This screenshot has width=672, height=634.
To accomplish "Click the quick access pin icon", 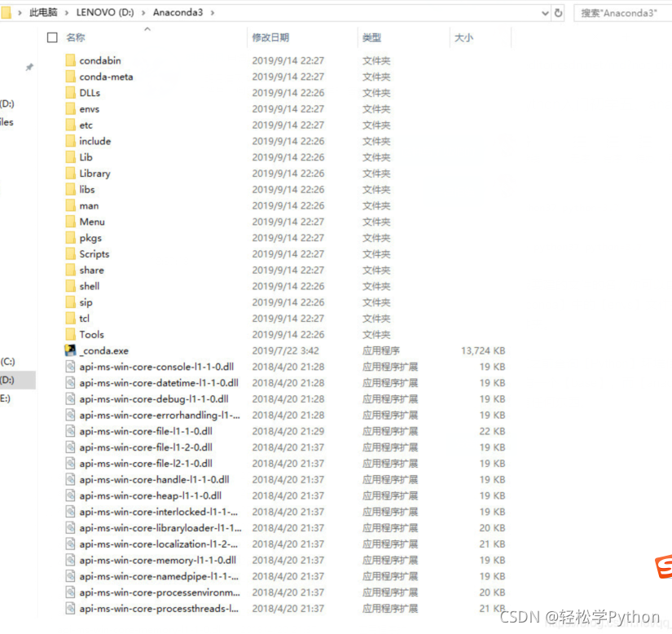I will pyautogui.click(x=29, y=68).
